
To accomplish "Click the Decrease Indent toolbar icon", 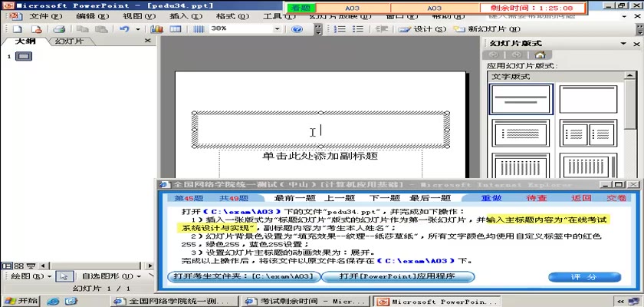I will point(382,29).
